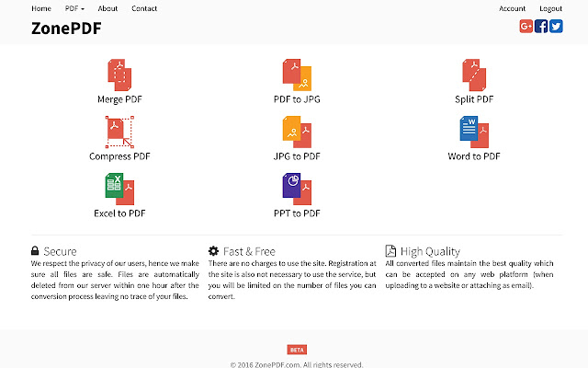This screenshot has height=368, width=588.
Task: Click the ZonePDF logo title
Action: (x=66, y=29)
